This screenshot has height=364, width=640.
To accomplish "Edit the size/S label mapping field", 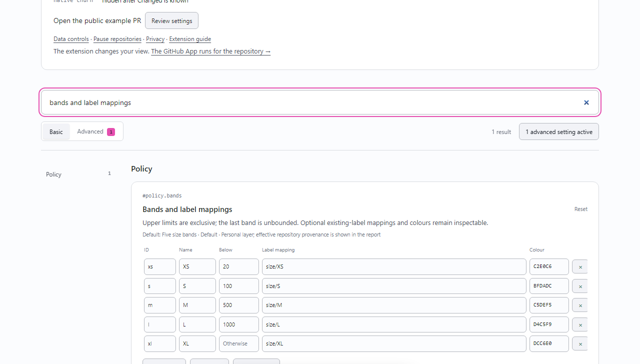I will click(x=394, y=286).
